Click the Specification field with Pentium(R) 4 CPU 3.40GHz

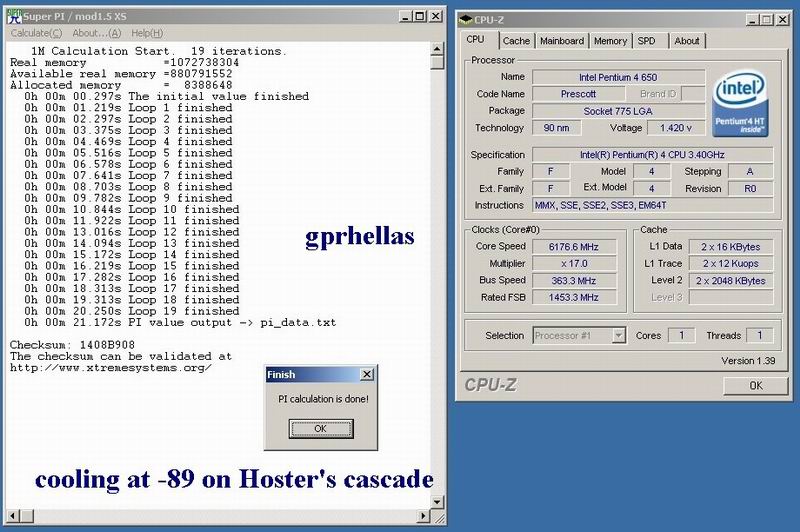coord(652,155)
